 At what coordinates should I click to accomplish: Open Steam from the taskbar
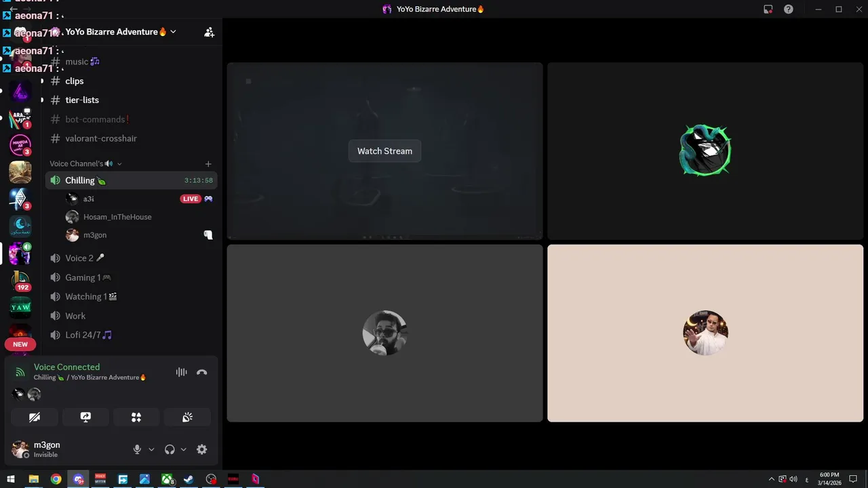click(189, 479)
